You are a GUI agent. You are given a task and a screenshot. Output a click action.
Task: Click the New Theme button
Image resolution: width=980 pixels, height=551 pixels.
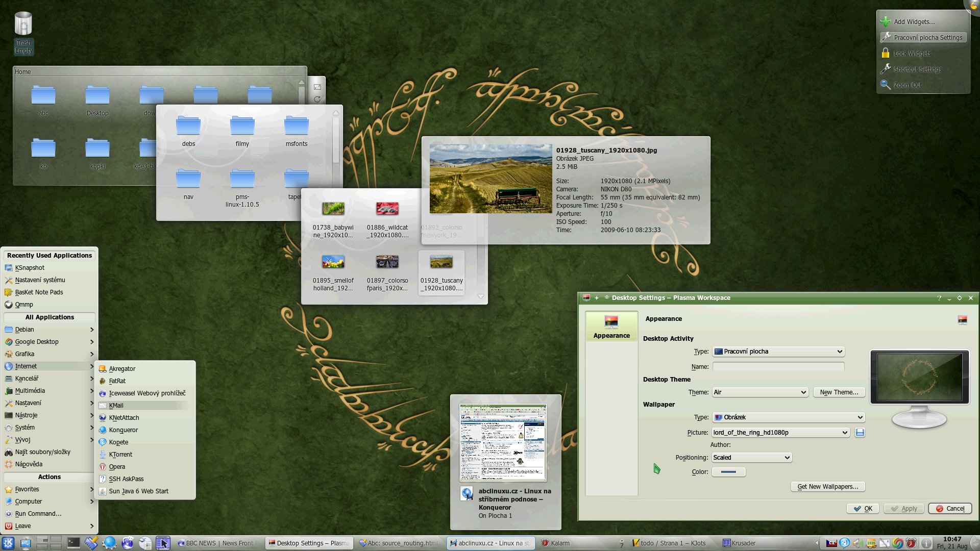tap(839, 392)
